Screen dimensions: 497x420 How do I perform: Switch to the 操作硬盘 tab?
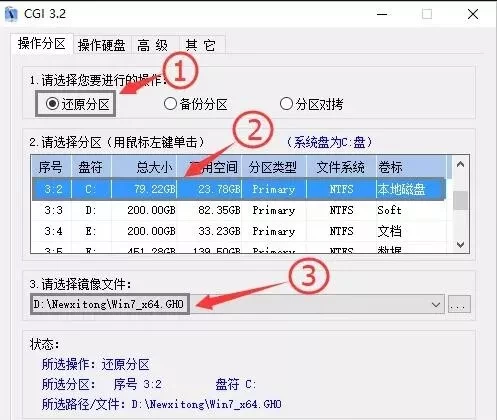[101, 45]
